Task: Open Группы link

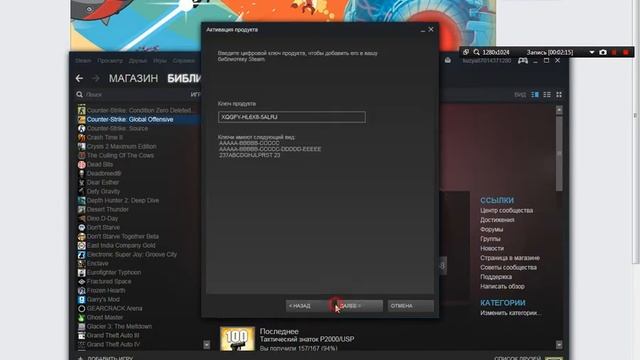Action: tap(490, 239)
